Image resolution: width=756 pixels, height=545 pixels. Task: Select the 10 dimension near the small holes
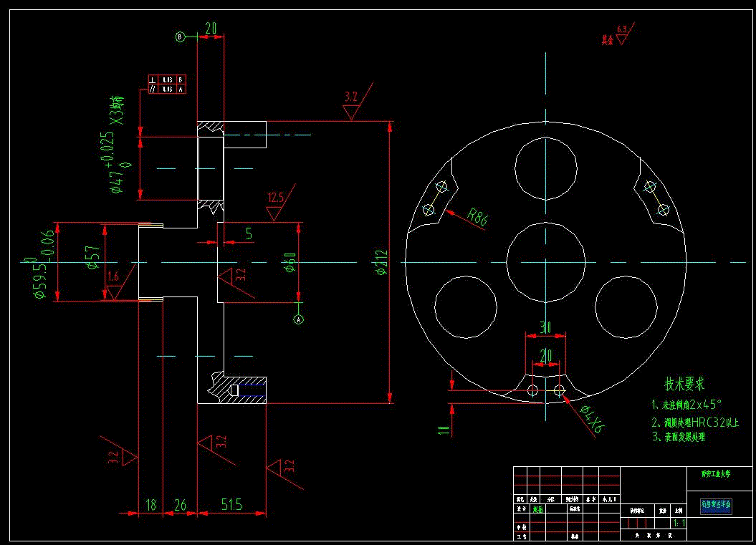(444, 430)
